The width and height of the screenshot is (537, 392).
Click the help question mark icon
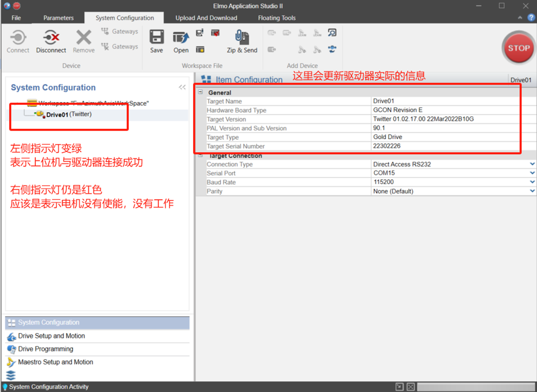(531, 18)
